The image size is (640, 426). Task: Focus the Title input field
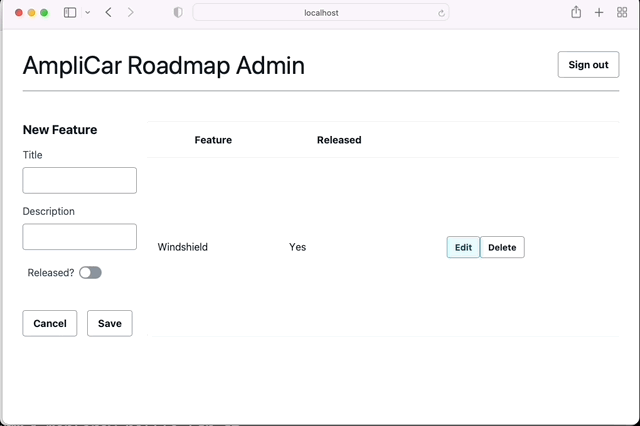80,180
